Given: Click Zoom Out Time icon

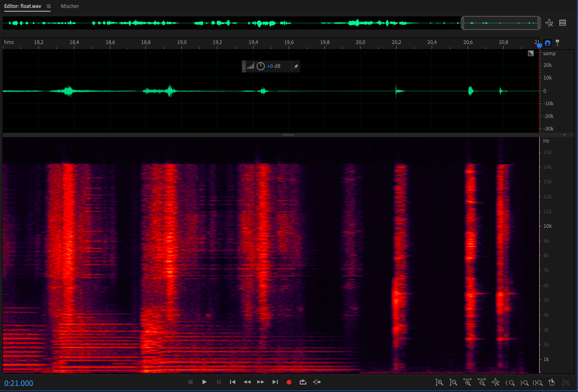Looking at the screenshot, I should 481,382.
